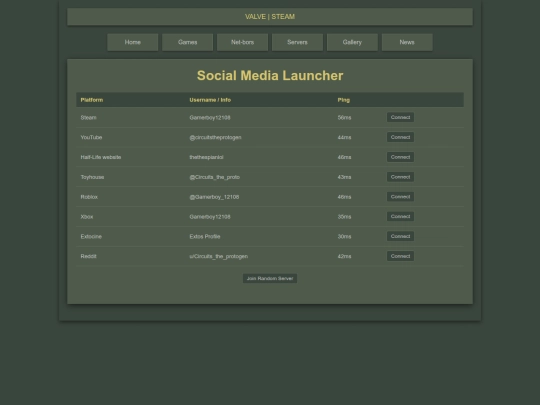Click Gamerboy12108 in the Steam row
This screenshot has width=540, height=405.
[210, 117]
